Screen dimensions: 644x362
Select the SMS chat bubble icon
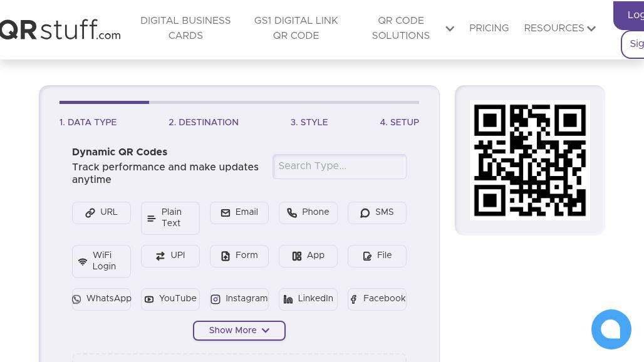(x=365, y=213)
